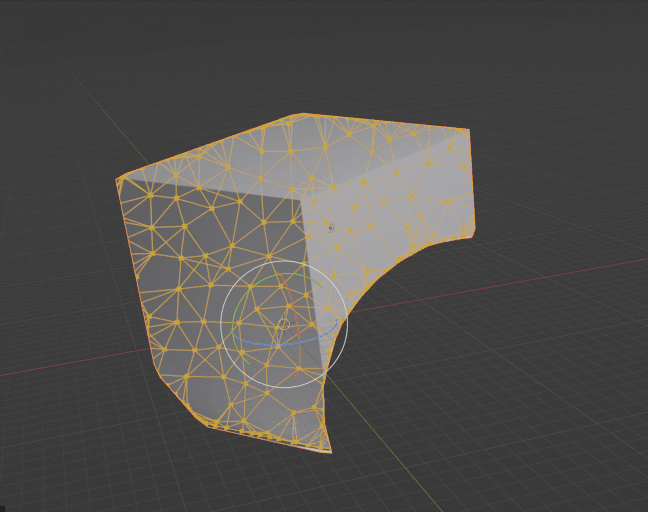648x512 pixels.
Task: Click the small dashed-circle marker on the mesh's lighter face
Action: click(331, 228)
